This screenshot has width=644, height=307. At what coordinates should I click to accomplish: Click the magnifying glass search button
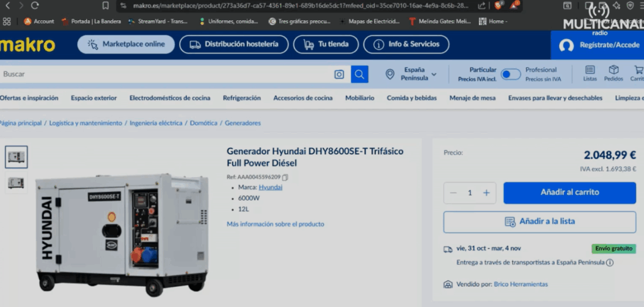coord(359,74)
